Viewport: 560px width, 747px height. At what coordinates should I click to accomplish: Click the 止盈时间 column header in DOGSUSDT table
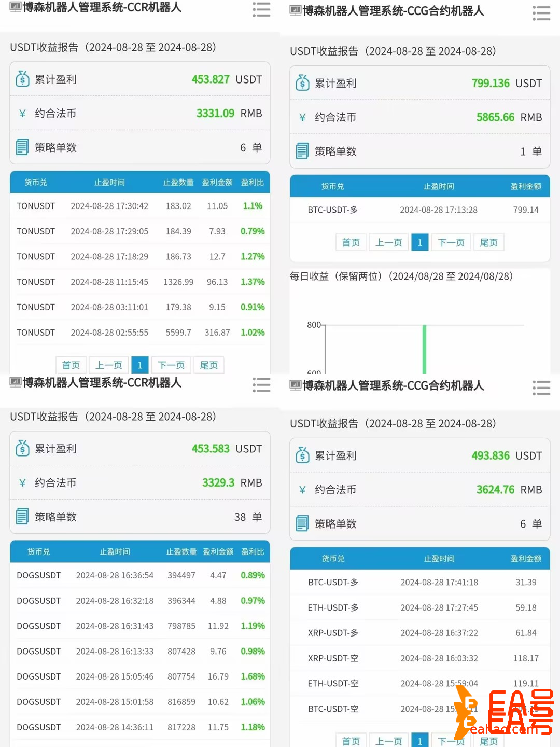115,551
